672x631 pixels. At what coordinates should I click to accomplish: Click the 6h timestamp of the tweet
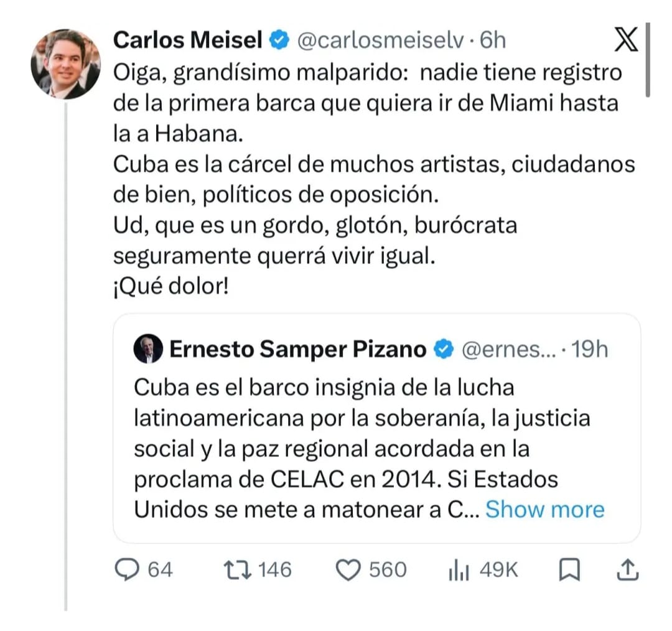click(x=492, y=40)
